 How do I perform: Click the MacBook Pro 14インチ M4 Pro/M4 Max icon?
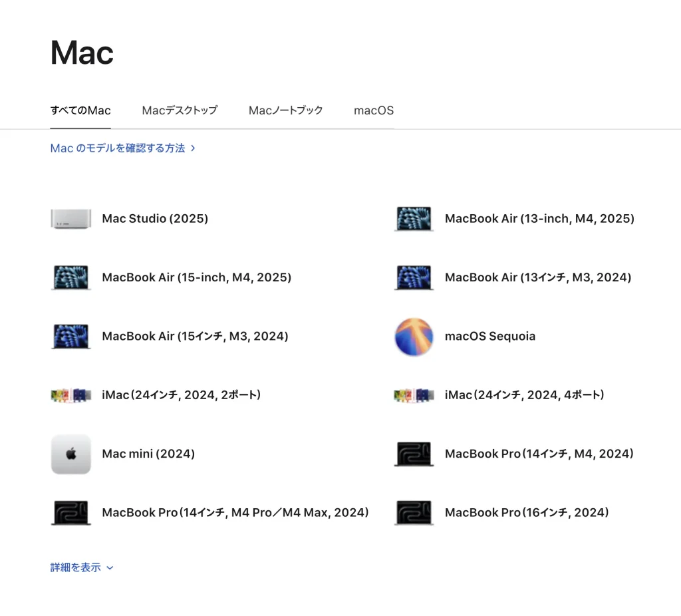click(x=70, y=513)
